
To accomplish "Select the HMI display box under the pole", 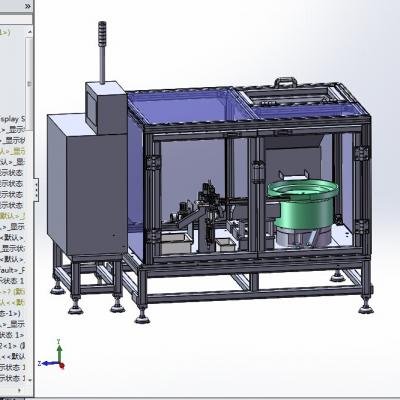I will tap(106, 107).
